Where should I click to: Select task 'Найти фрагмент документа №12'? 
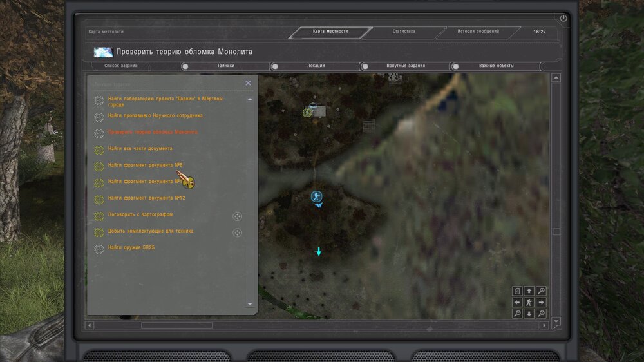pos(147,198)
